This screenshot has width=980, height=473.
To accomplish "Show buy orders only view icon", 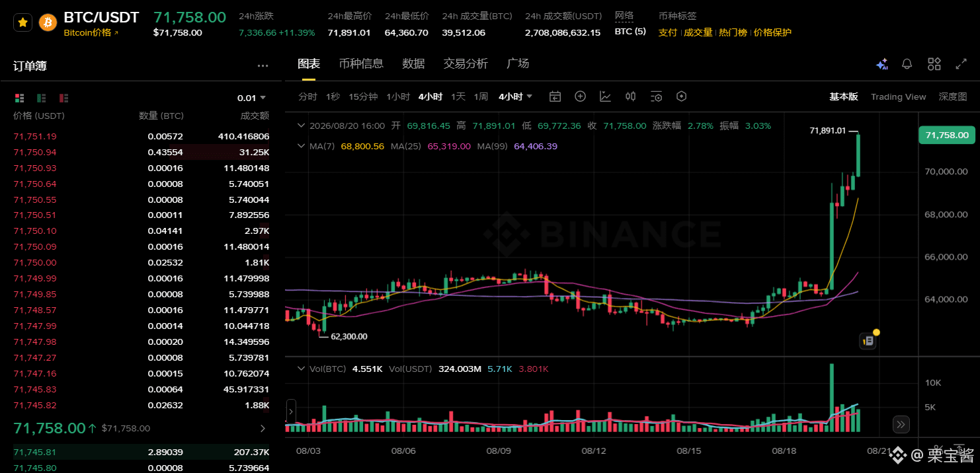I will 42,98.
